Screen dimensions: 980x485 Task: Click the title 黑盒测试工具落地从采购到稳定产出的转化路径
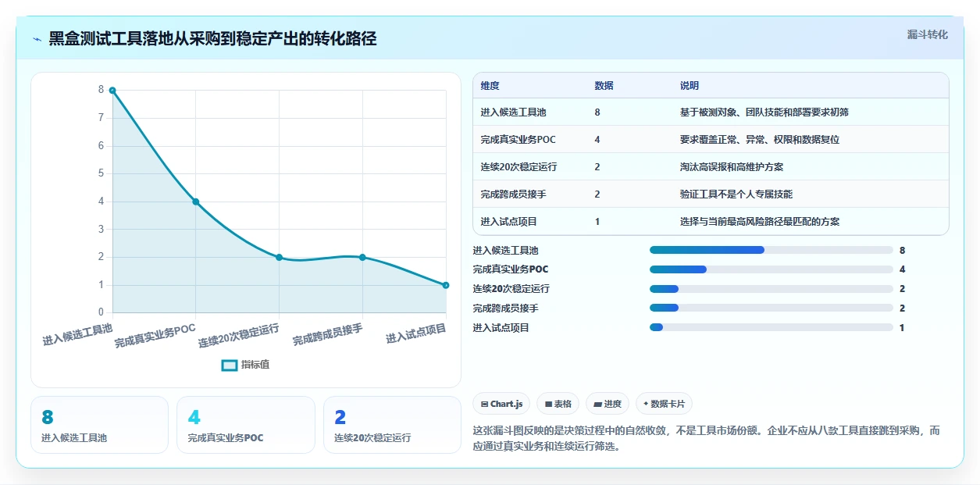click(x=212, y=39)
